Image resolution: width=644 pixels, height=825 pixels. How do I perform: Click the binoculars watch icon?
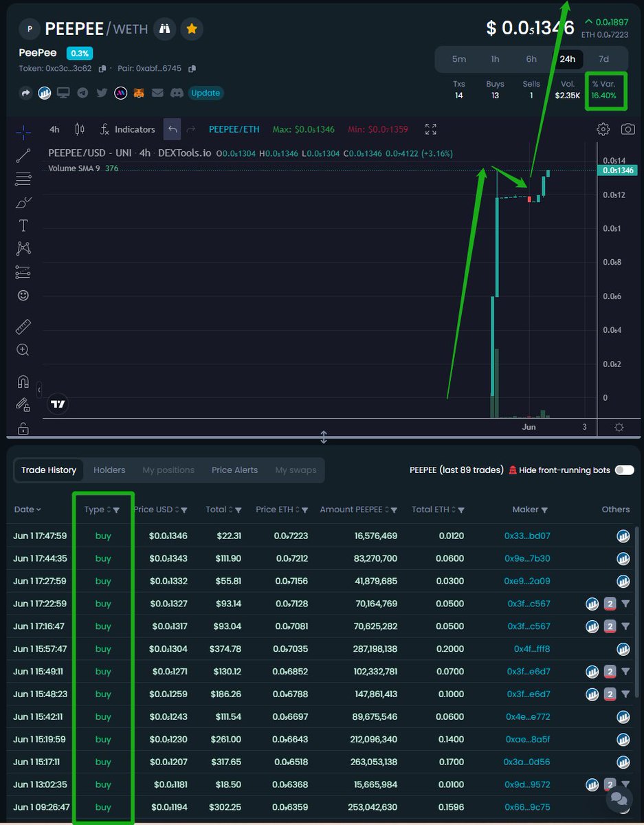(164, 29)
